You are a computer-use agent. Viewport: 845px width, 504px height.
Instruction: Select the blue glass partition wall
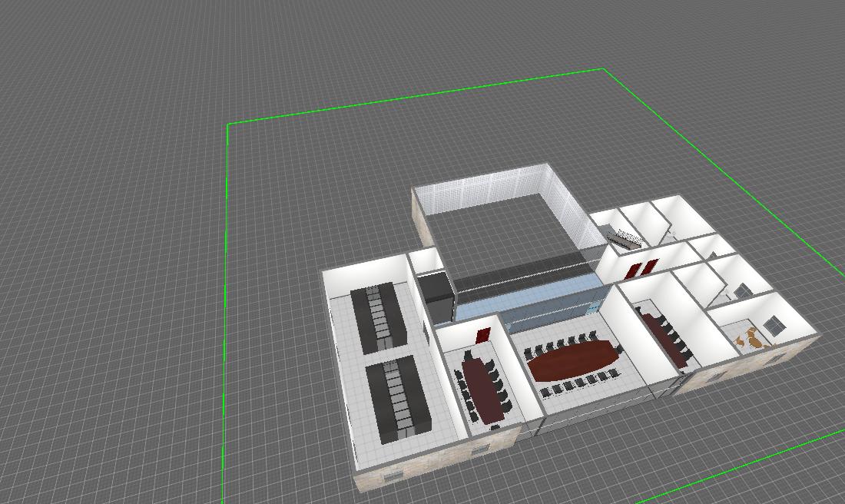(530, 307)
